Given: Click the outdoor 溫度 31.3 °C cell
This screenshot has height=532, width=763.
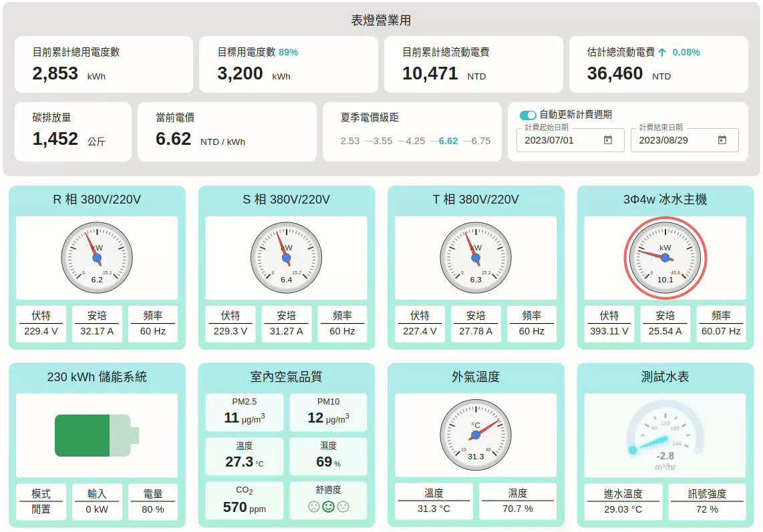Looking at the screenshot, I should click(434, 501).
